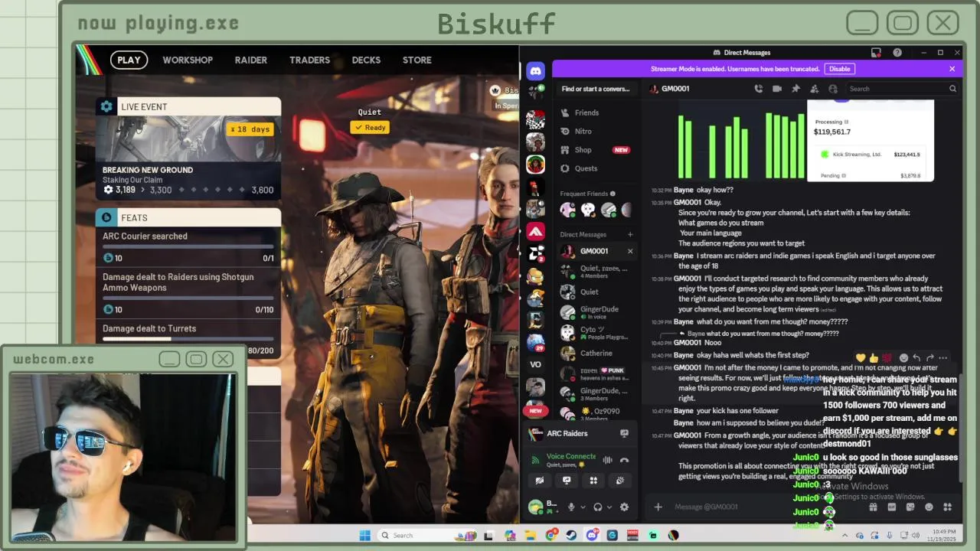Open Discord home via the logo icon

pos(536,71)
